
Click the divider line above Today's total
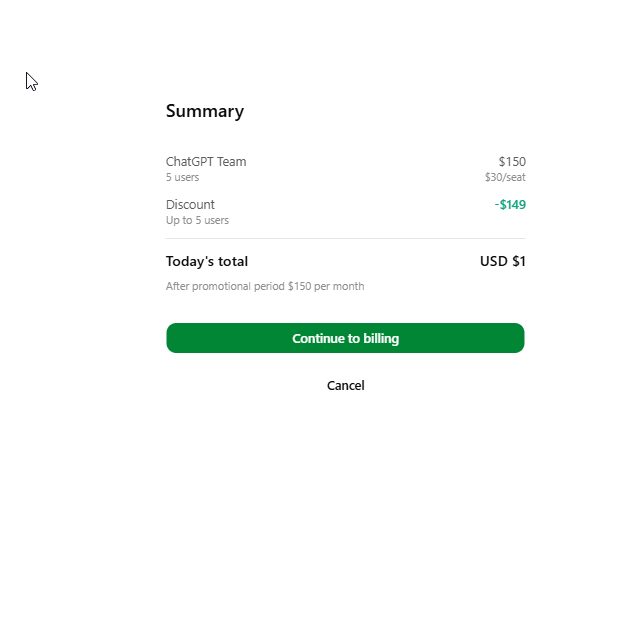[345, 238]
